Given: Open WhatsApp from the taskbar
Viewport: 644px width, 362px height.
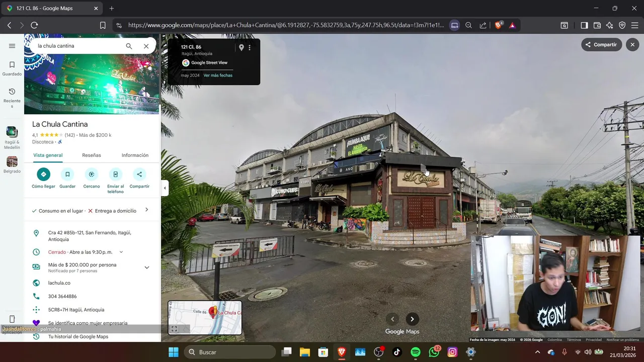Looking at the screenshot, I should point(434,352).
